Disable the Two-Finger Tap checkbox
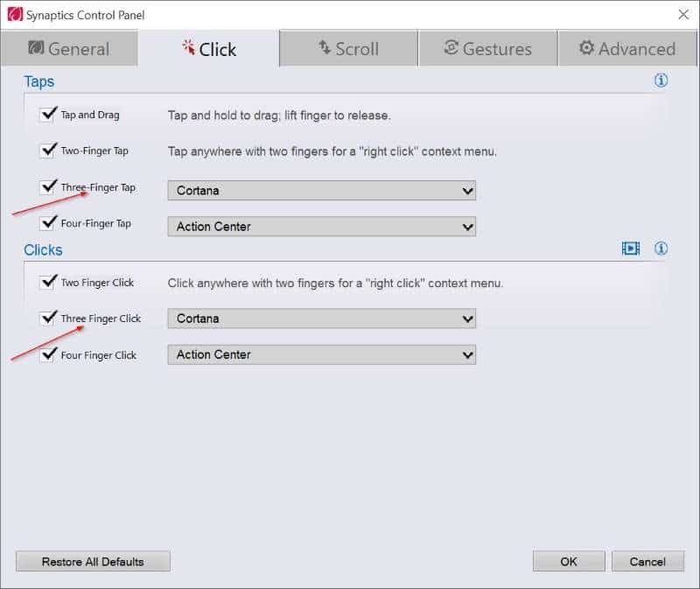Viewport: 700px width, 589px height. [x=48, y=151]
